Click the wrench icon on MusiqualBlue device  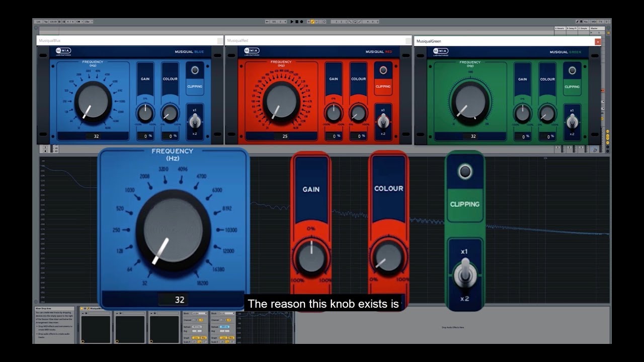coord(89,308)
